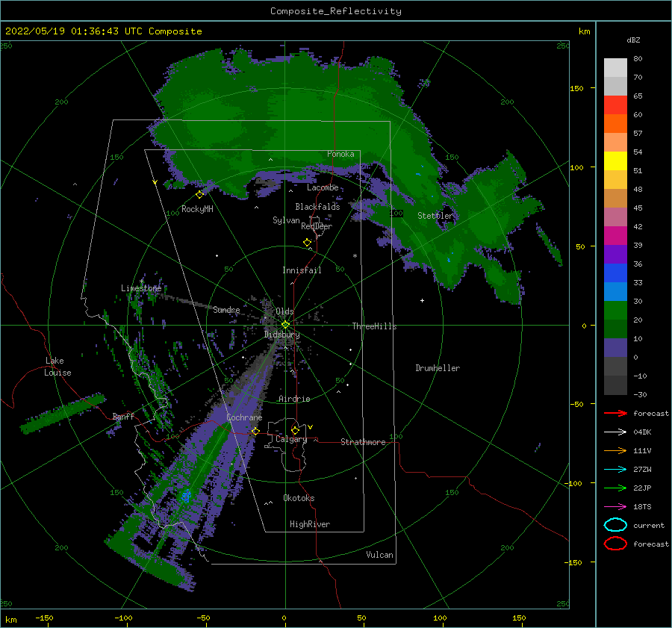
Task: Click the Lacombe city label
Action: point(323,187)
